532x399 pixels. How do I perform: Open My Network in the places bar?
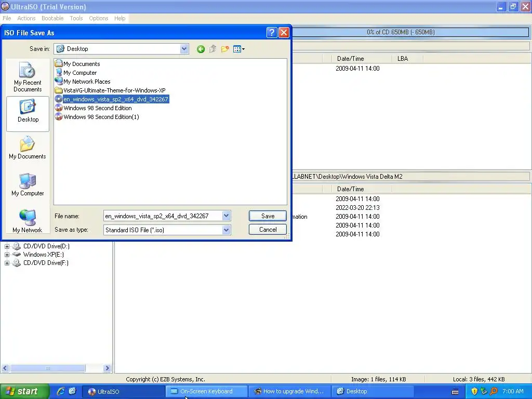28,221
